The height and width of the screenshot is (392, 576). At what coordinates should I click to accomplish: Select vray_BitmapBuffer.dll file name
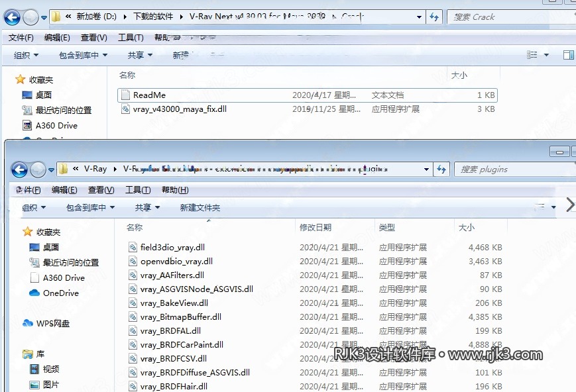(x=181, y=317)
